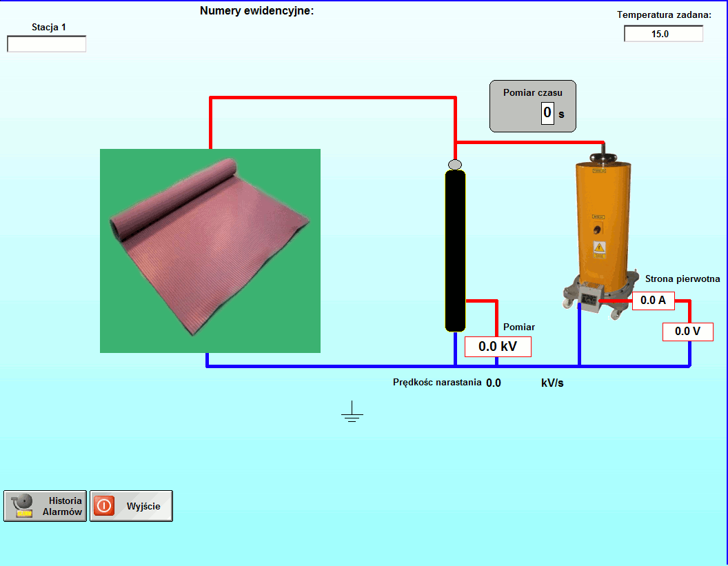Click the Pomiar label above kV readout
Image resolution: width=728 pixels, height=566 pixels.
(x=519, y=327)
